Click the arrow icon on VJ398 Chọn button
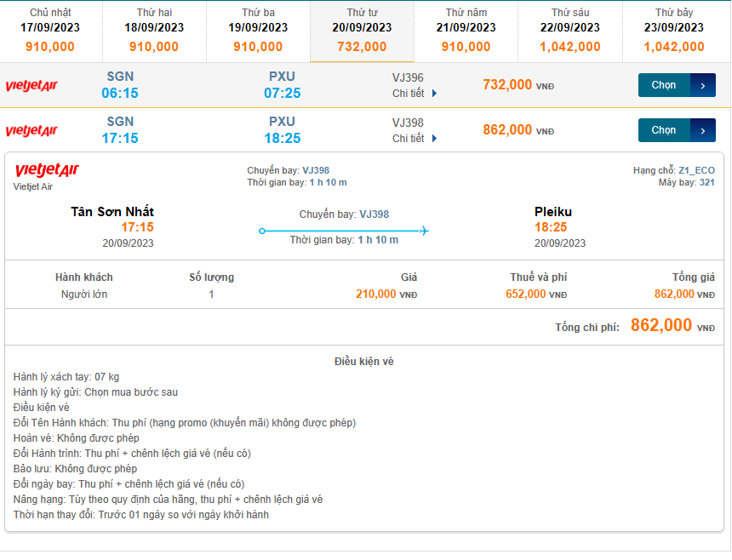This screenshot has width=732, height=560. pyautogui.click(x=702, y=130)
